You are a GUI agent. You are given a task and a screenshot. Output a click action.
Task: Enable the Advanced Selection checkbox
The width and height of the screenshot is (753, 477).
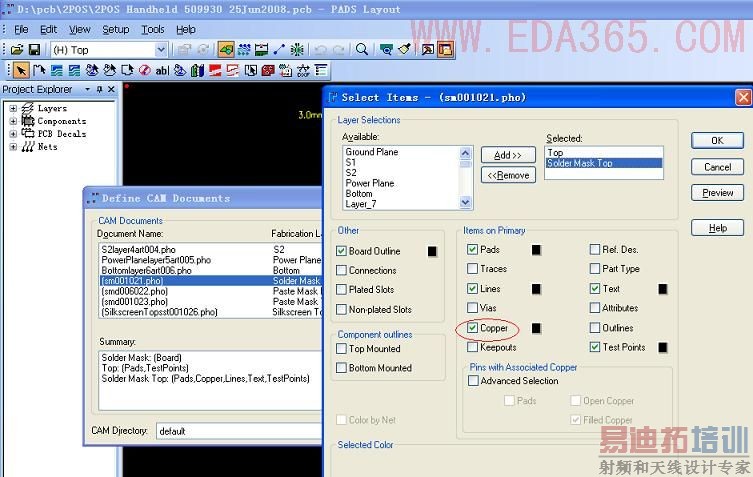point(474,380)
